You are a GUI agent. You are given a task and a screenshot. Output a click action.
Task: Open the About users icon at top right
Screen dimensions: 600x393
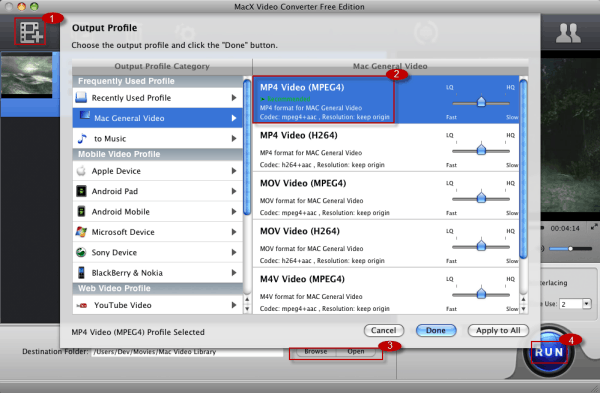[568, 33]
